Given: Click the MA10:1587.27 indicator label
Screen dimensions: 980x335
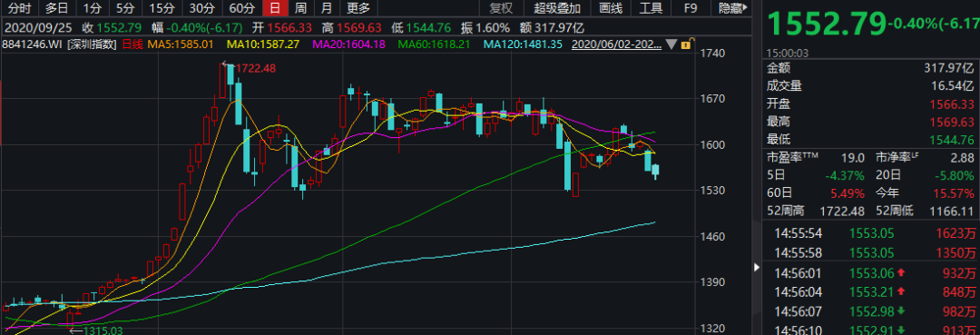Looking at the screenshot, I should [263, 44].
